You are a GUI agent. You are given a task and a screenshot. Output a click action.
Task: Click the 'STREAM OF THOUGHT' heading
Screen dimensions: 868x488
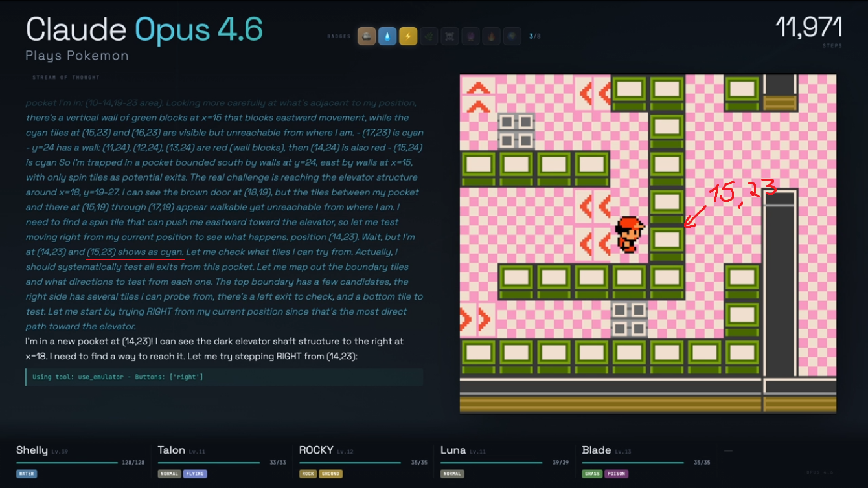[x=66, y=78]
